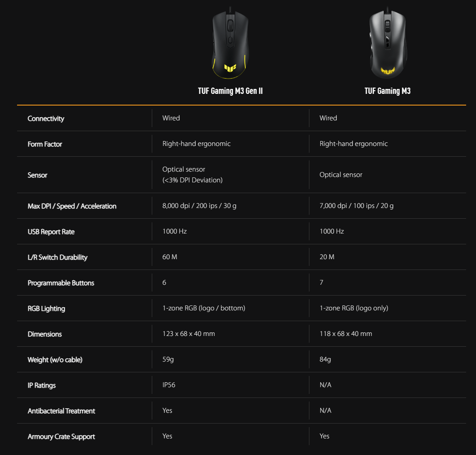Click the Connectivity row label
476x455 pixels.
tap(46, 119)
